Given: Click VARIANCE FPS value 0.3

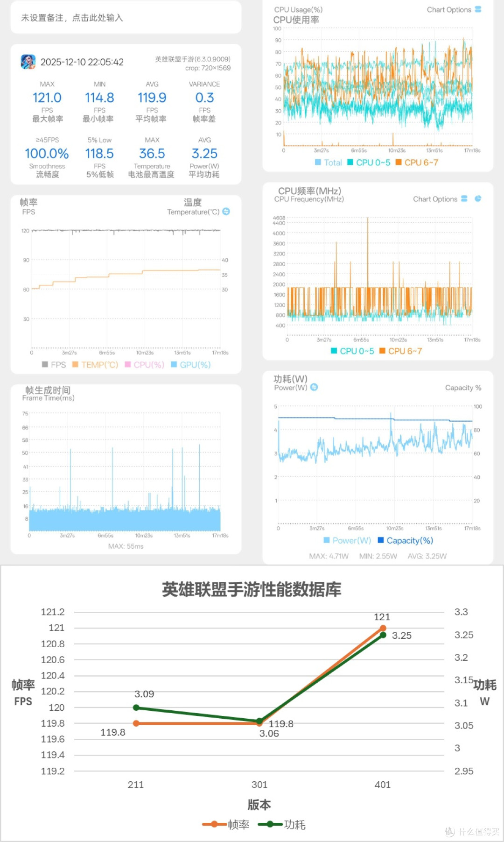Looking at the screenshot, I should click(204, 98).
